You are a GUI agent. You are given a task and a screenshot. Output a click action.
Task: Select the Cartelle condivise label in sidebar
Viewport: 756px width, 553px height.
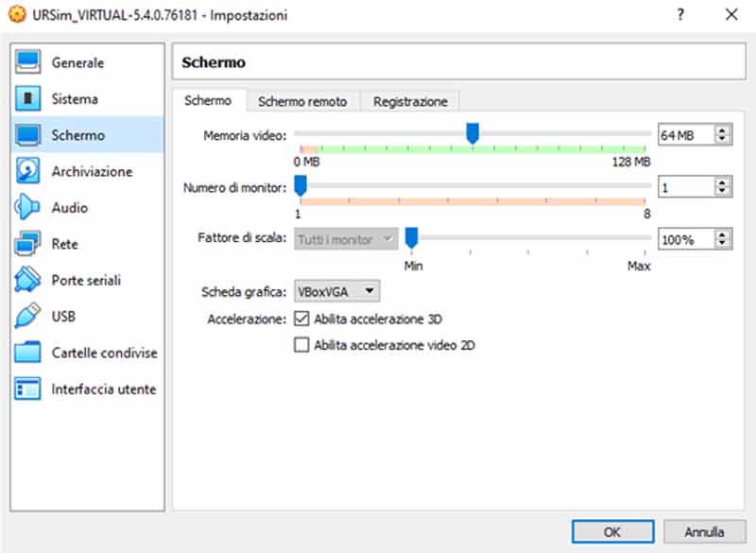[104, 353]
